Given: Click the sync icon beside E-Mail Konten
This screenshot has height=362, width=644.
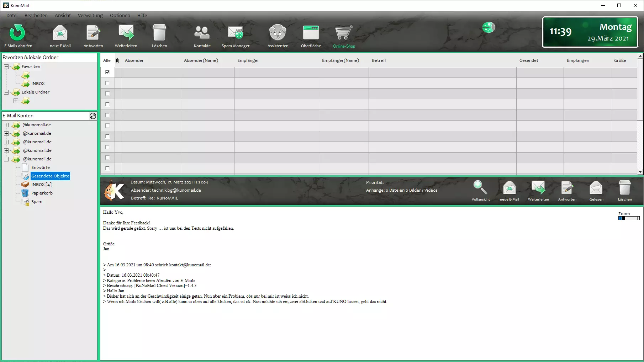Looking at the screenshot, I should click(x=93, y=116).
